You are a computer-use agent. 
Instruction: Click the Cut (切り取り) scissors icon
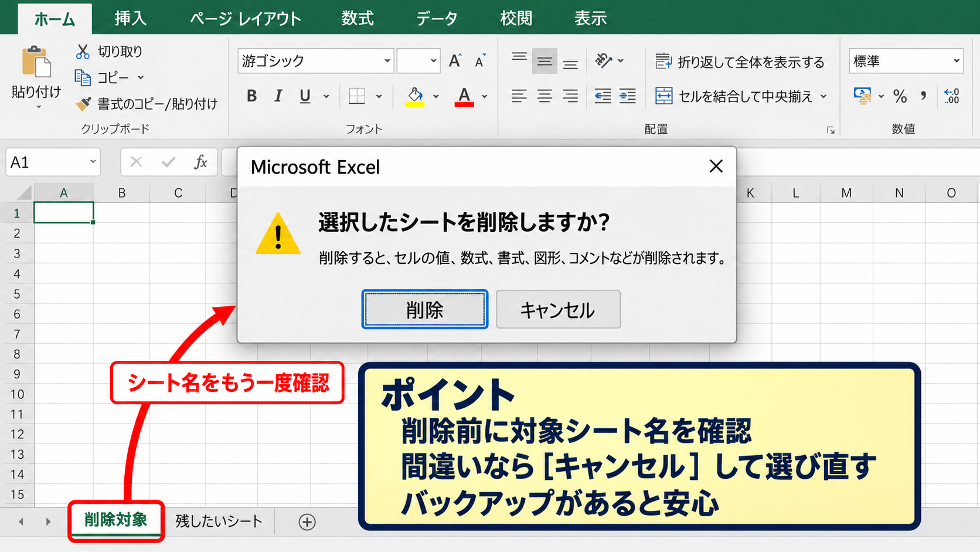click(x=83, y=52)
